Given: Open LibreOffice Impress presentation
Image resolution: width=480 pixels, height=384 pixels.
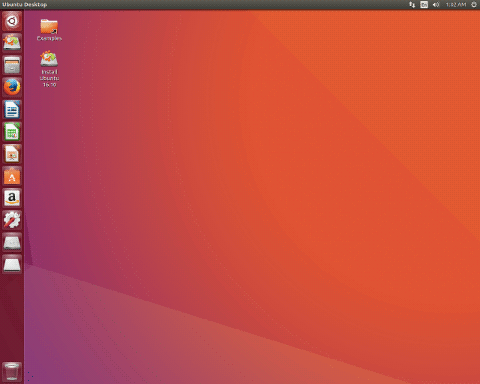Looking at the screenshot, I should click(12, 154).
